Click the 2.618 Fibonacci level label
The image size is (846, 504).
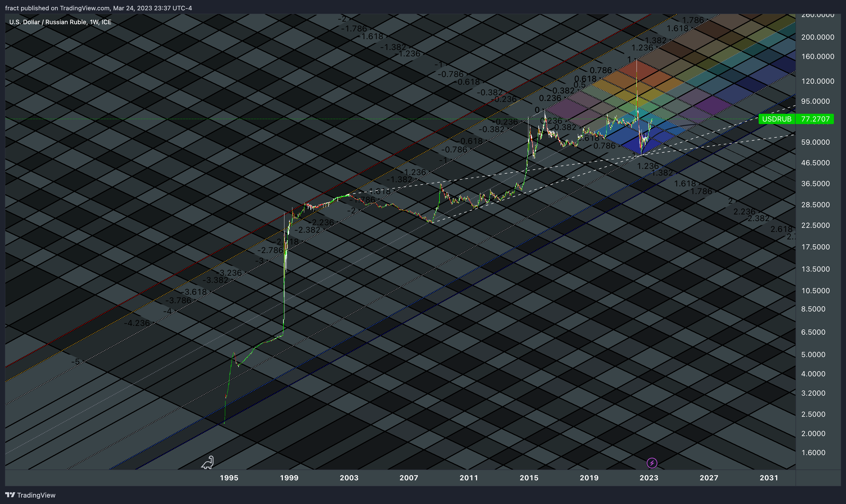tap(781, 229)
